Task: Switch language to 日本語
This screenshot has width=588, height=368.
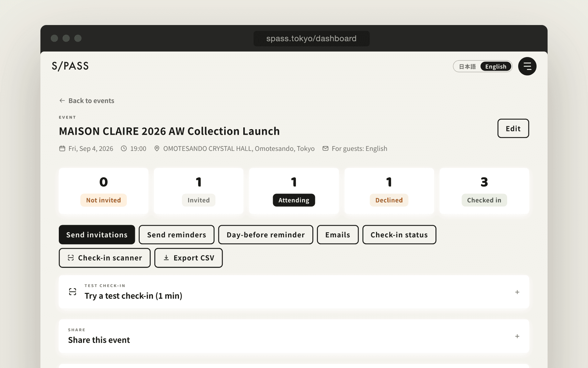Action: coord(467,67)
